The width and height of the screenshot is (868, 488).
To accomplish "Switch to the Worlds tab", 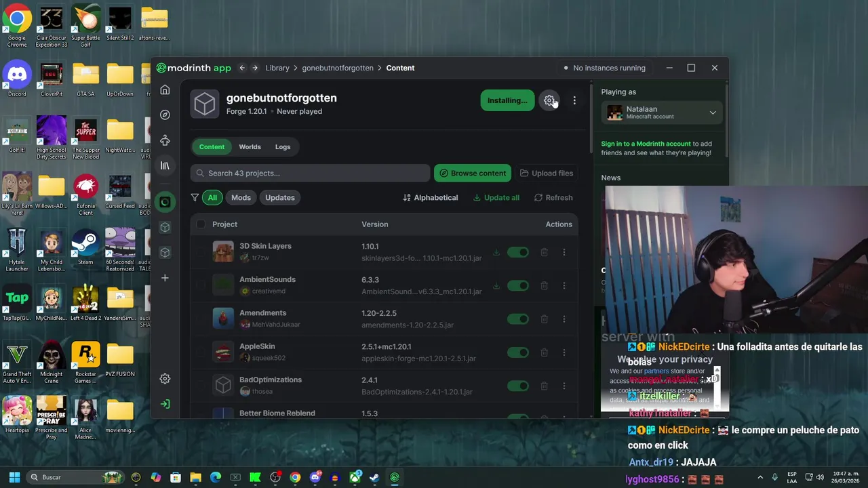I will tap(250, 146).
